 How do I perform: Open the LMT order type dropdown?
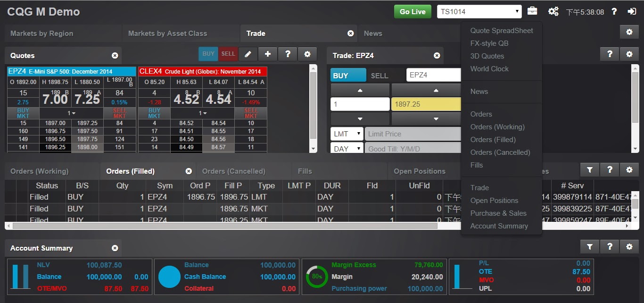347,134
